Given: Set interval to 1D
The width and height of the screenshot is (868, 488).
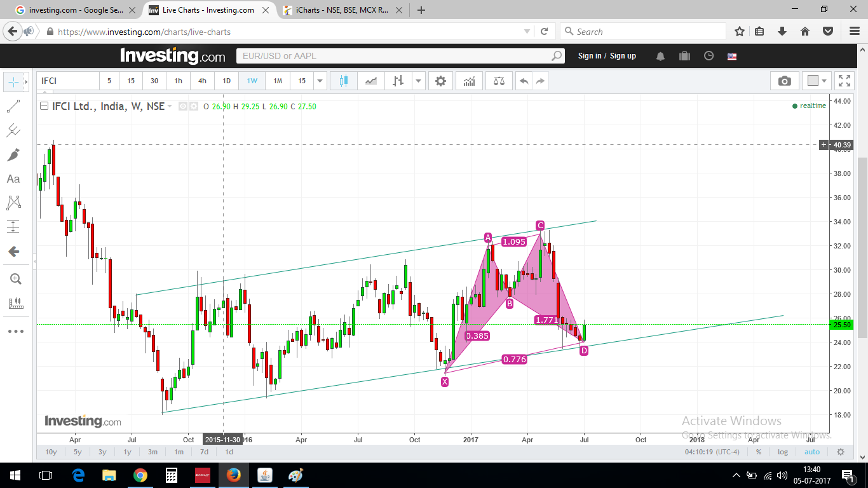Looking at the screenshot, I should (x=226, y=81).
